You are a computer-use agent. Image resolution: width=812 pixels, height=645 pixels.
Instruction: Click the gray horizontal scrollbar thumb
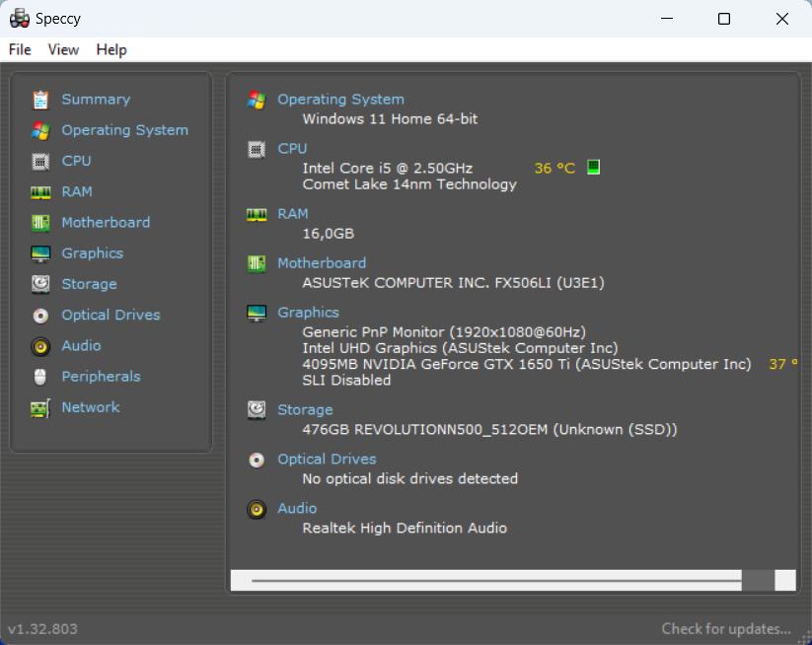coord(758,580)
